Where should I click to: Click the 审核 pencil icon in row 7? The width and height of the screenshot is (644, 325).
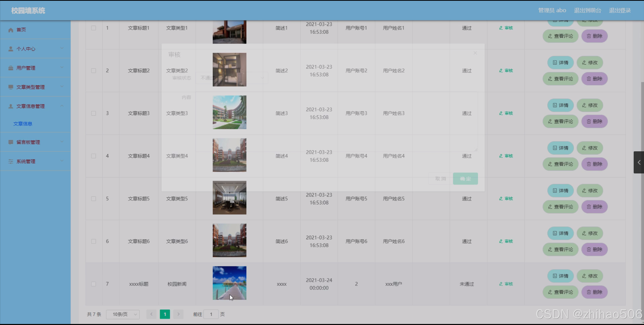point(501,284)
